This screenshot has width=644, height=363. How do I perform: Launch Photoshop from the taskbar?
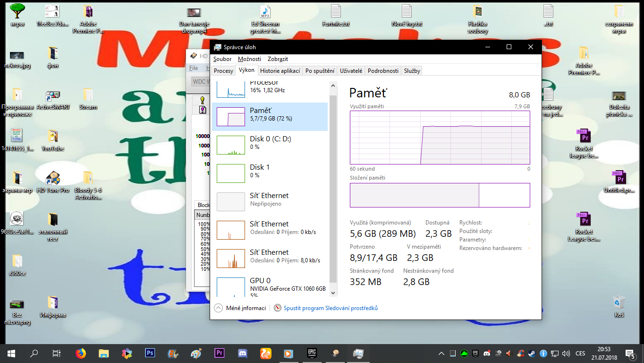(x=150, y=353)
